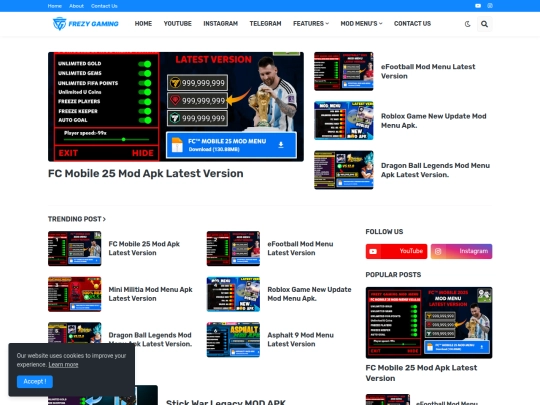Open trending Dragon Ball Legends thumbnail
The image size is (540, 405).
point(75,333)
